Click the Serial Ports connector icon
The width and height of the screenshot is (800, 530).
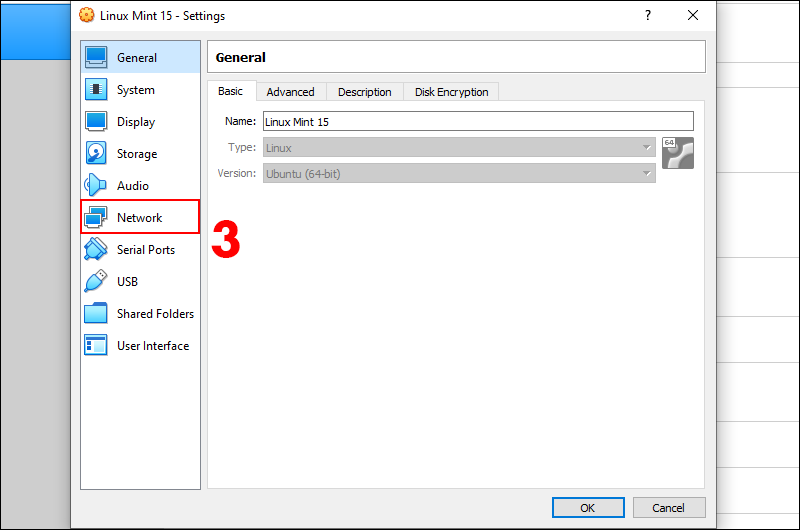click(96, 249)
